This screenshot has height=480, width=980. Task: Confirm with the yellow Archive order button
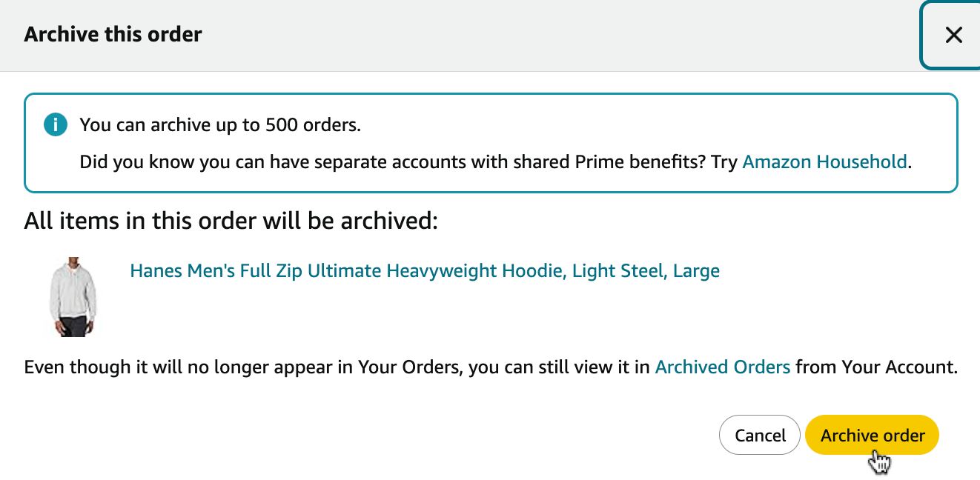873,435
